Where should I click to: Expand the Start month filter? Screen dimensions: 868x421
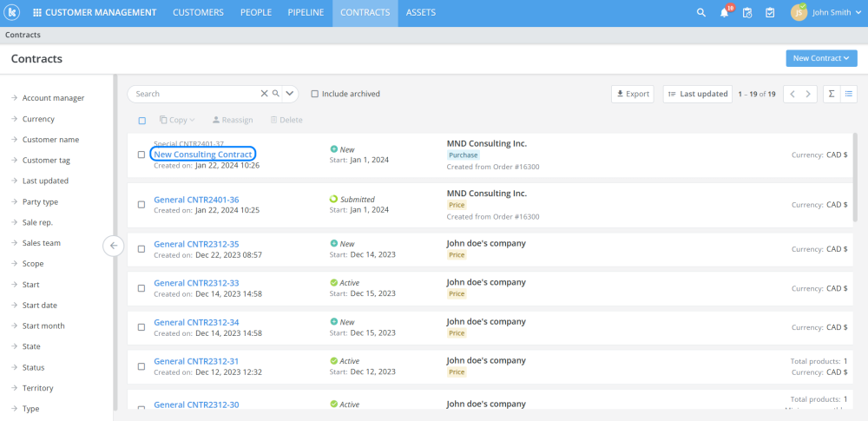(43, 326)
